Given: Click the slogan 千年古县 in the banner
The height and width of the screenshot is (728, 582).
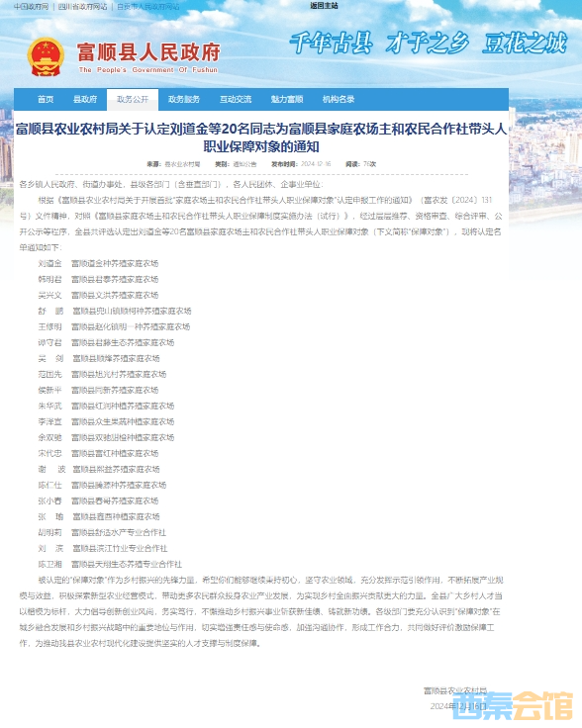Looking at the screenshot, I should [x=332, y=44].
